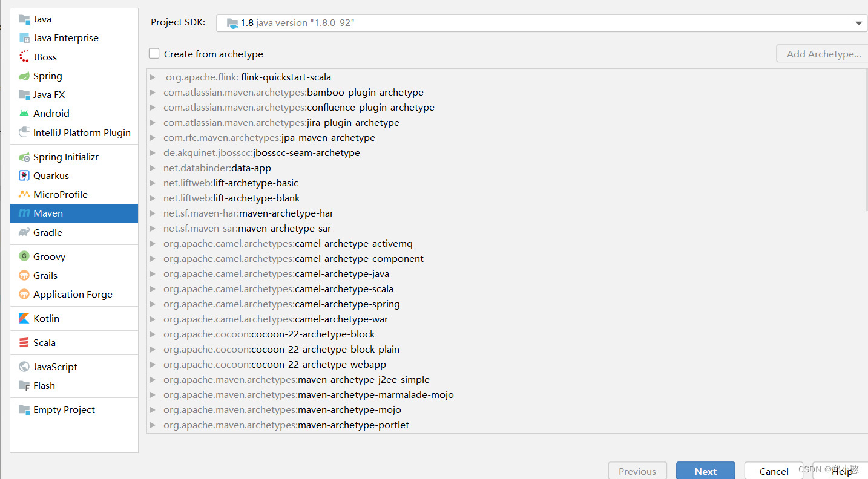Click the Next button

(706, 471)
